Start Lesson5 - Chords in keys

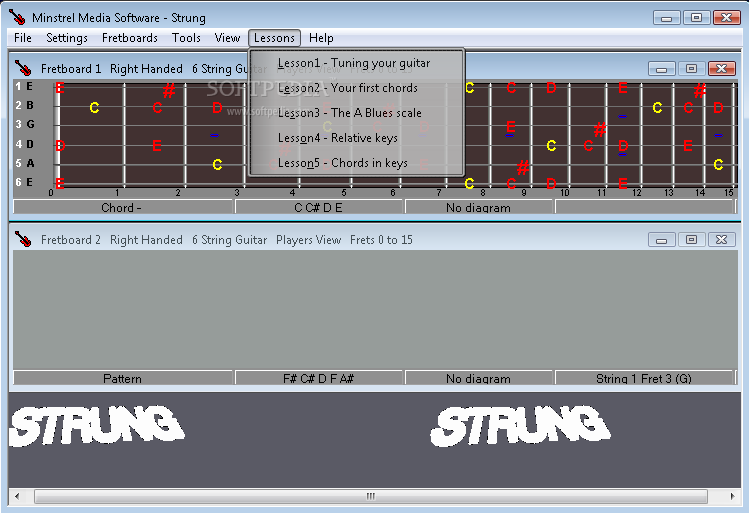(x=356, y=162)
